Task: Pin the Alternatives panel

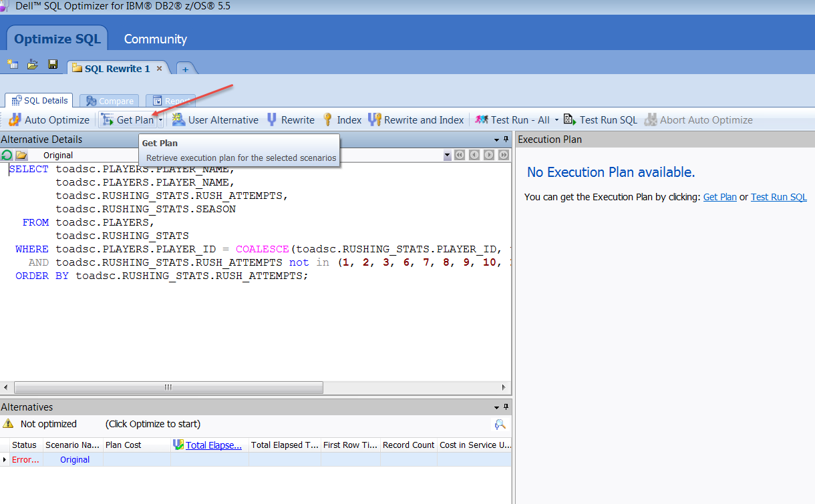Action: tap(506, 407)
